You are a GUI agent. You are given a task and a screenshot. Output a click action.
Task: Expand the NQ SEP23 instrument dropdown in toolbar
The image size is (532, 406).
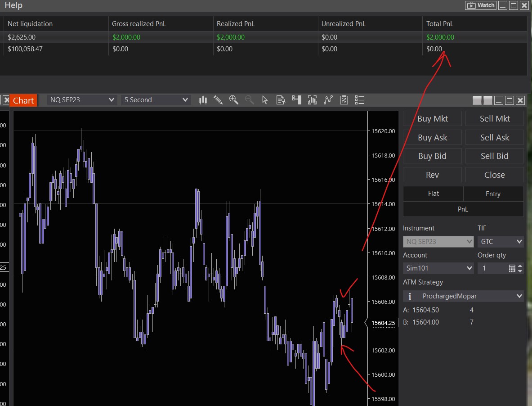tap(82, 100)
